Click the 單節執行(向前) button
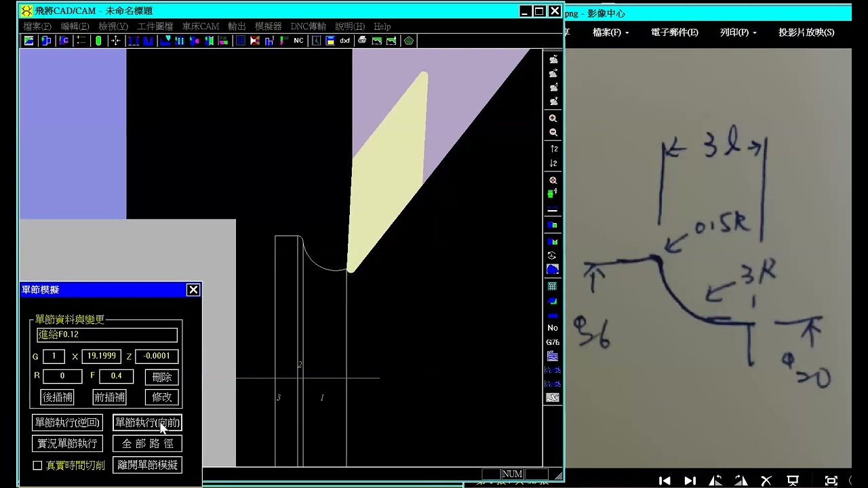Screen dimensions: 868x488 coord(147,423)
